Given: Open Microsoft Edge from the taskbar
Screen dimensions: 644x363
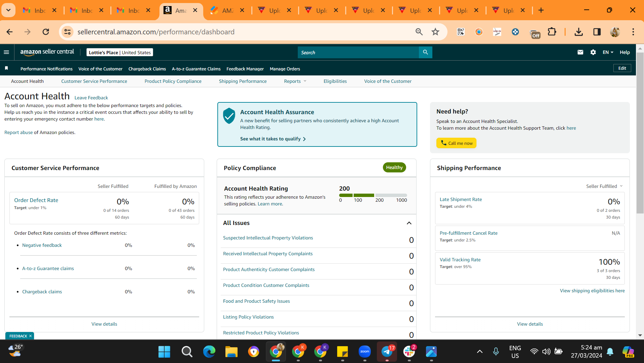Looking at the screenshot, I should (x=209, y=352).
